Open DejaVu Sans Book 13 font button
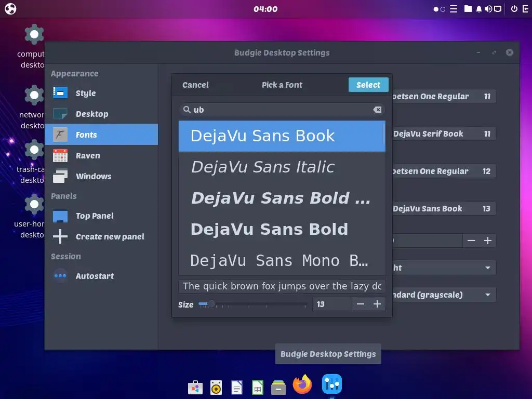532x399 pixels. click(x=445, y=208)
